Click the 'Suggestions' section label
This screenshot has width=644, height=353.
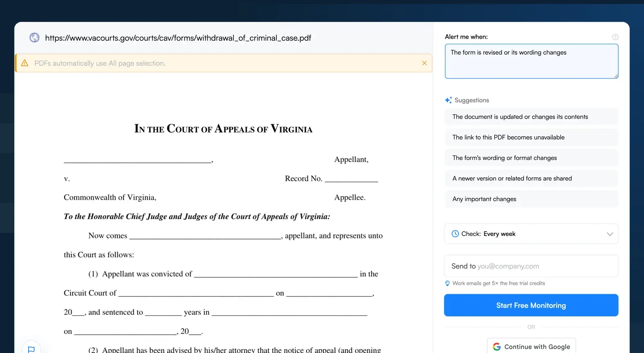pos(472,100)
